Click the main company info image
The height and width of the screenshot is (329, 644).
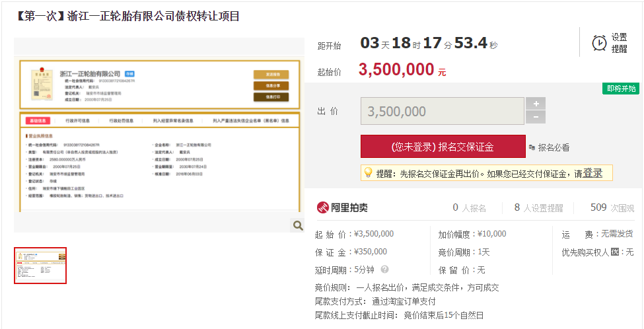click(159, 135)
